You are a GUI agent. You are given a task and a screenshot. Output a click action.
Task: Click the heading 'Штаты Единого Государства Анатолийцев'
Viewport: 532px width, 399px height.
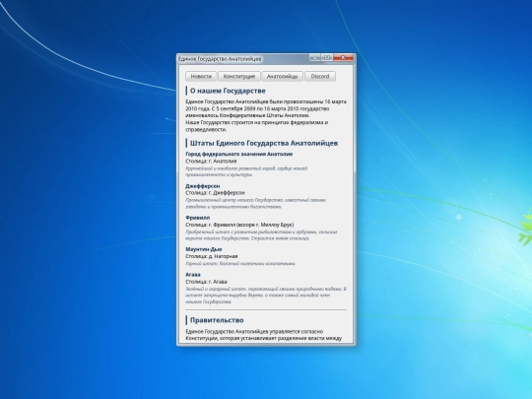click(x=264, y=143)
